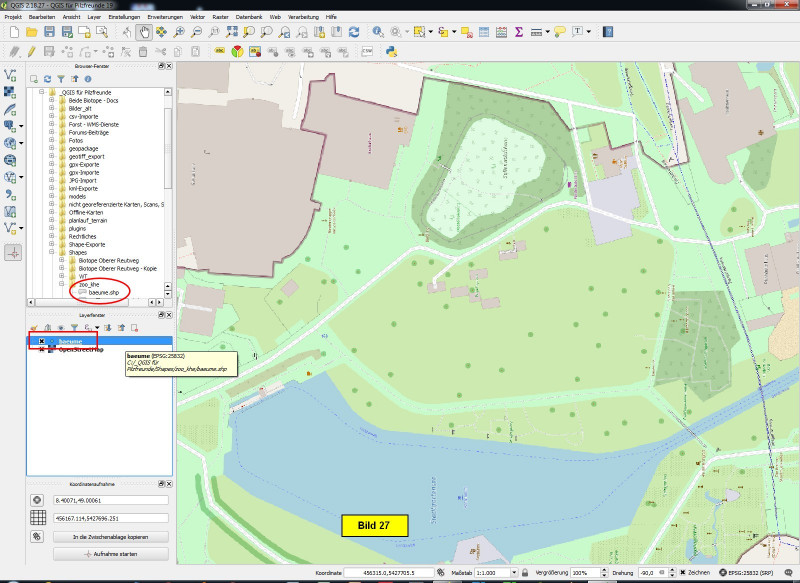Image resolution: width=800 pixels, height=583 pixels.
Task: Expand the Shape-Exporte folder in browser
Action: pyautogui.click(x=51, y=244)
